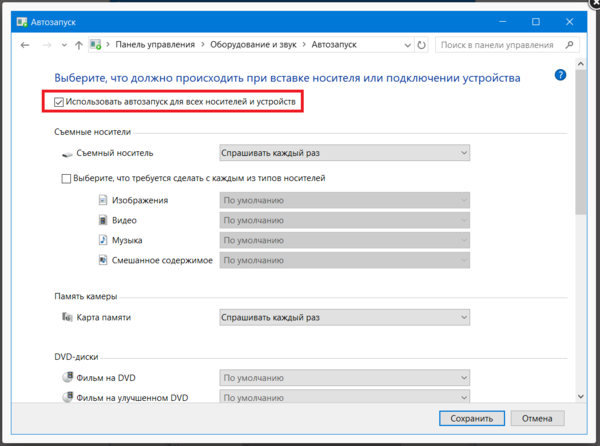
Task: Click the Видео film icon
Action: point(103,220)
